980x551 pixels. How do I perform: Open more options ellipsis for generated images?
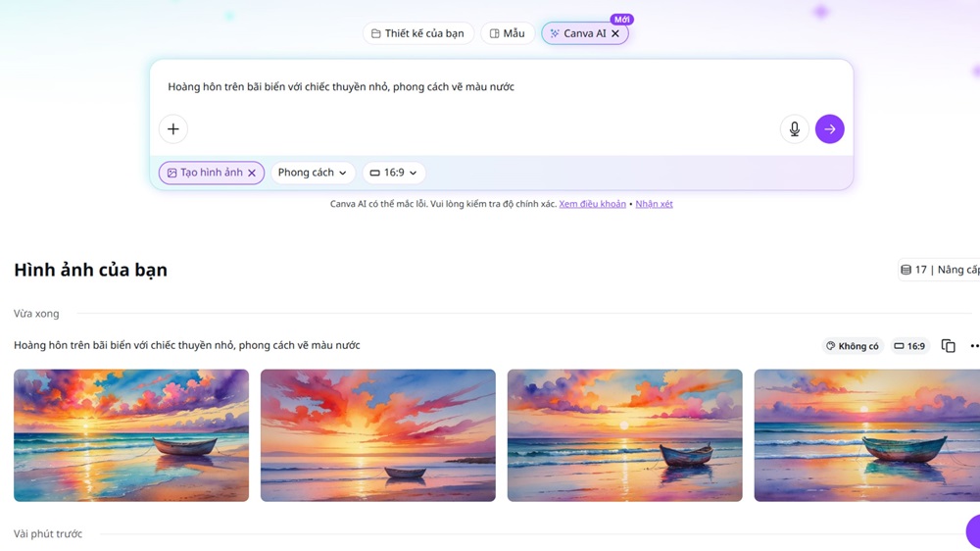pos(974,346)
